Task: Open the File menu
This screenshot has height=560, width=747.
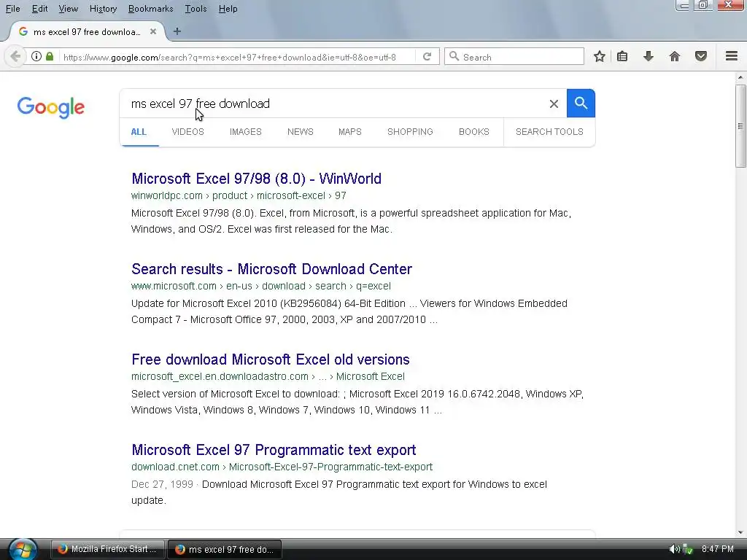Action: [x=13, y=9]
